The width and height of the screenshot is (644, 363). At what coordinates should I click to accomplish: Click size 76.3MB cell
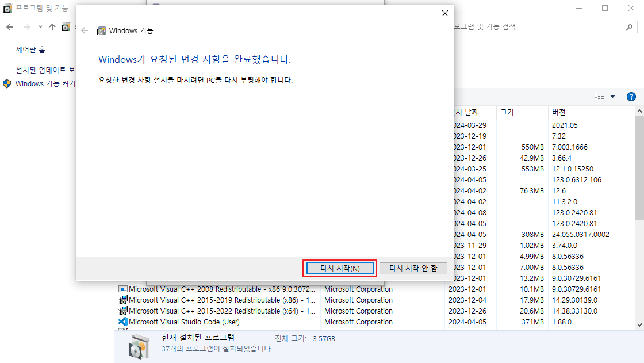(x=531, y=191)
